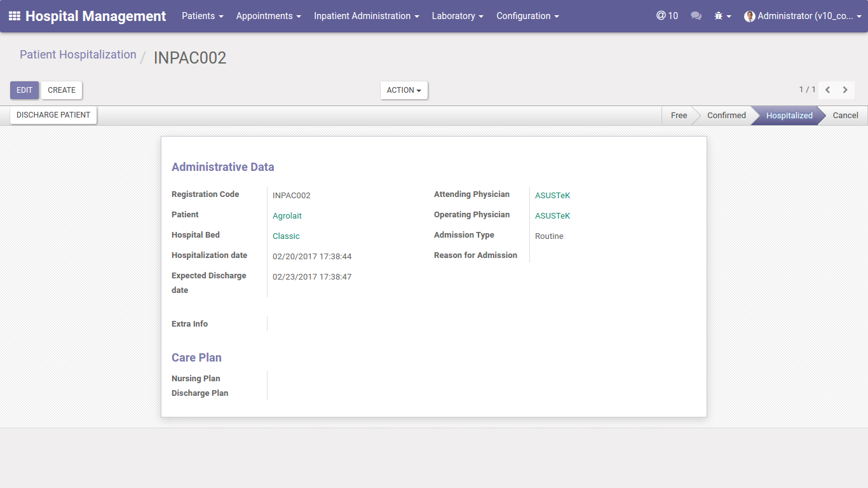Expand the Configuration menu
The width and height of the screenshot is (868, 488).
click(x=528, y=16)
